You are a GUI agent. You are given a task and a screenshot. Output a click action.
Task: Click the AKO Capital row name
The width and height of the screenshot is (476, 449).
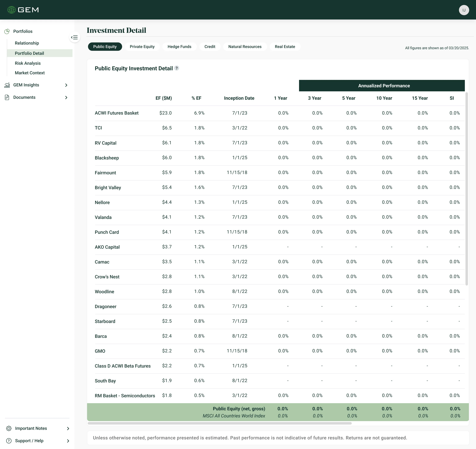point(107,247)
